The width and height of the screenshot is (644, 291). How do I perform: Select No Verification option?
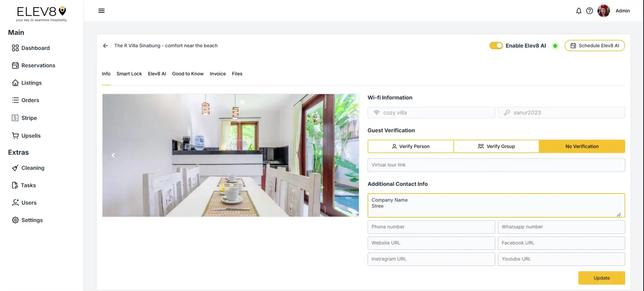[x=582, y=147]
